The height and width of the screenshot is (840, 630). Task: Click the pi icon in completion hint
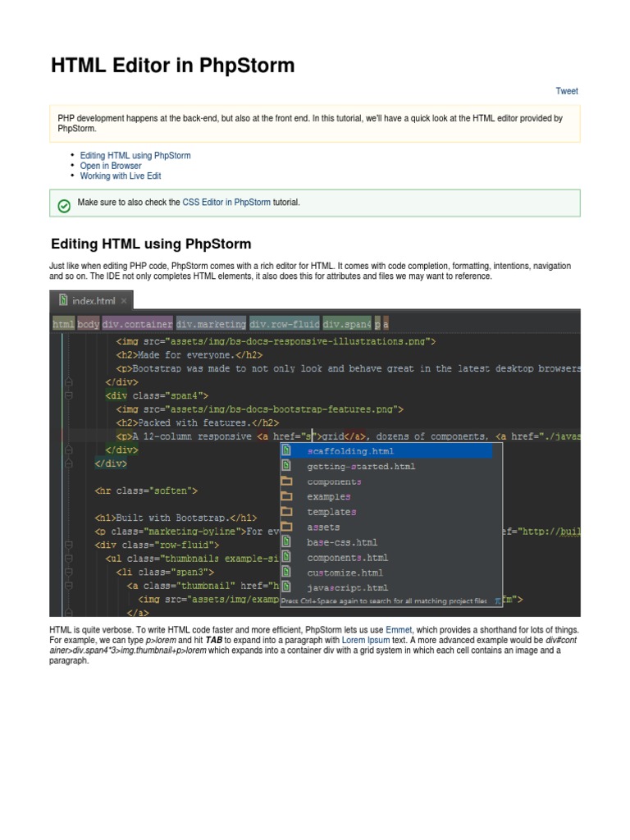498,601
